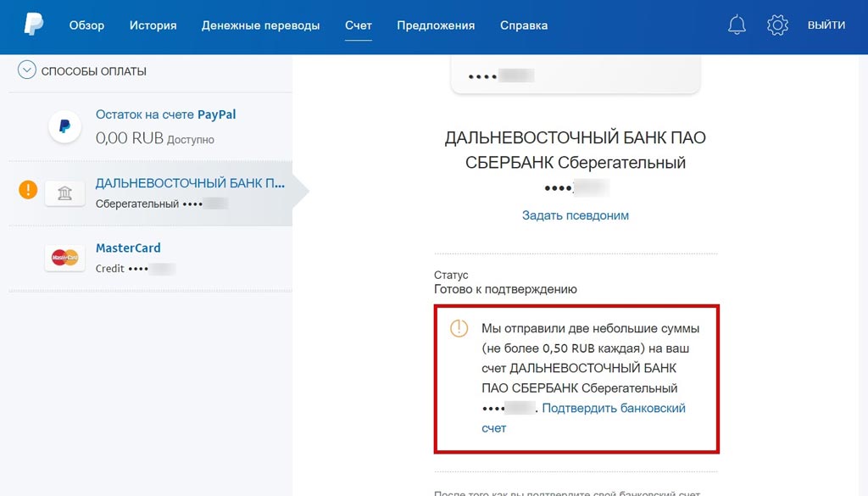
Task: Click the ВЫЙТИ logout button
Action: (x=826, y=25)
